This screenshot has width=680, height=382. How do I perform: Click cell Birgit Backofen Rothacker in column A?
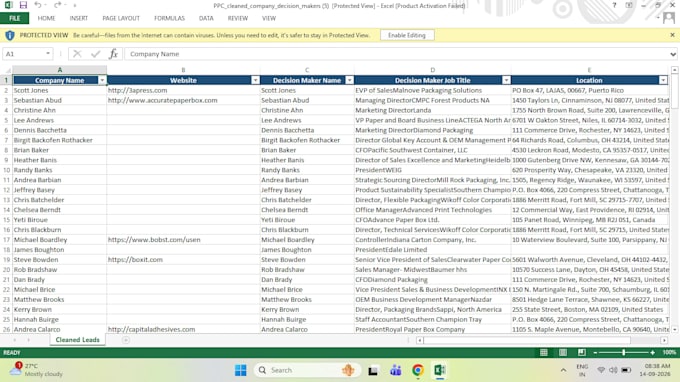(x=59, y=140)
